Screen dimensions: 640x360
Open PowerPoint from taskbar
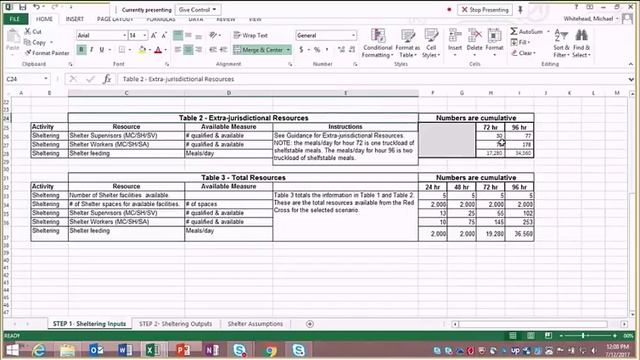(x=183, y=350)
